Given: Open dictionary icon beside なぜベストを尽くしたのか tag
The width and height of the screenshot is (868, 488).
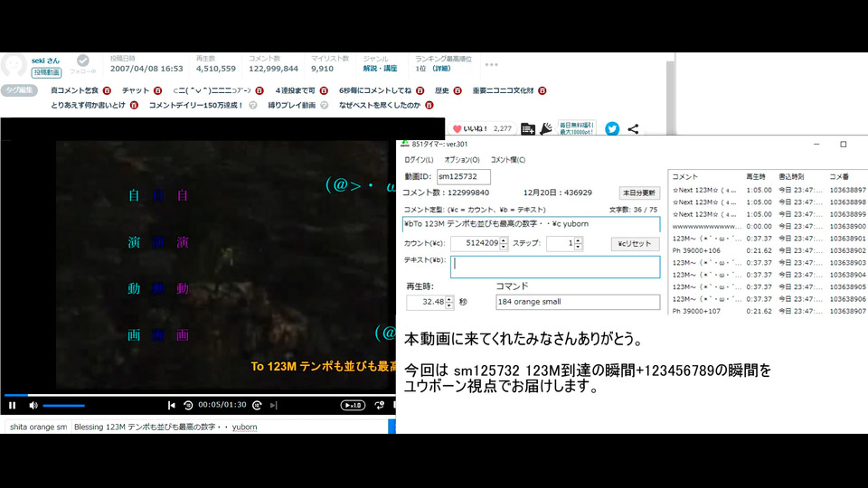Looking at the screenshot, I should click(x=429, y=105).
